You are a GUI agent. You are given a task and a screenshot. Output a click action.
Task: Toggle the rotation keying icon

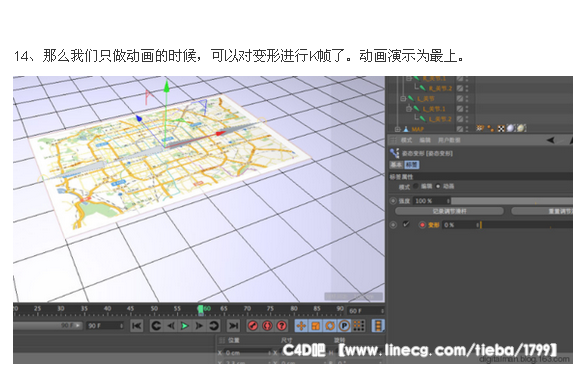330,326
